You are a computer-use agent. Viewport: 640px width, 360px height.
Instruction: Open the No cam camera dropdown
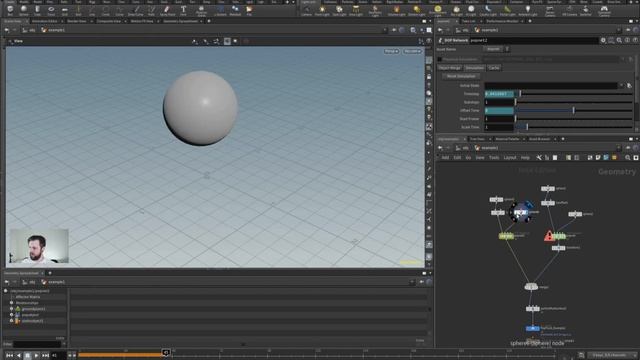coord(412,51)
